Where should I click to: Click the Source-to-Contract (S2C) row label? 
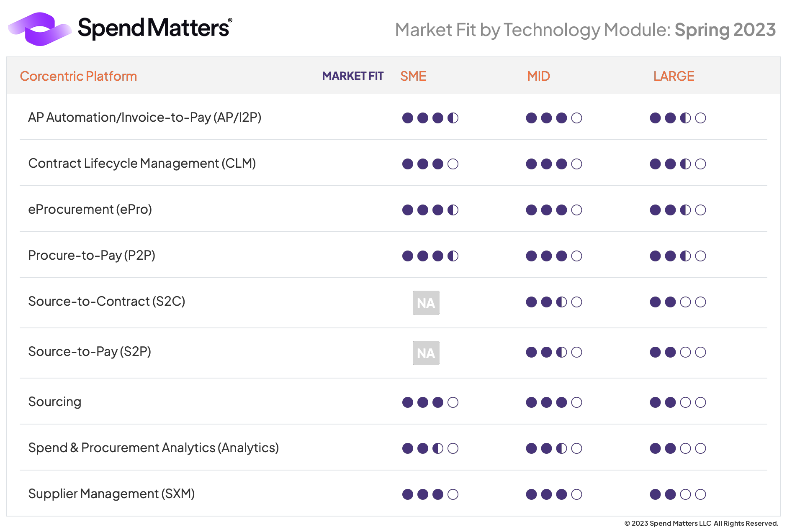tap(107, 301)
